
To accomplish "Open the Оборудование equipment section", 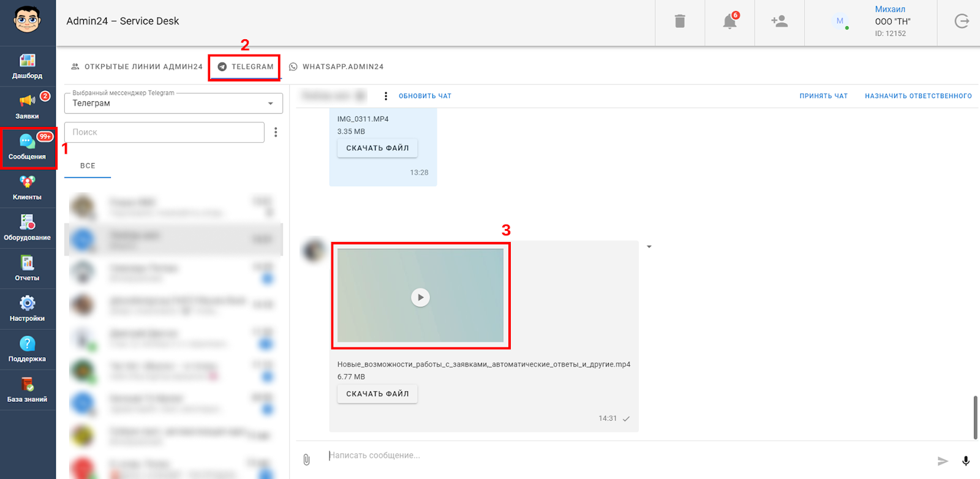I will (28, 228).
